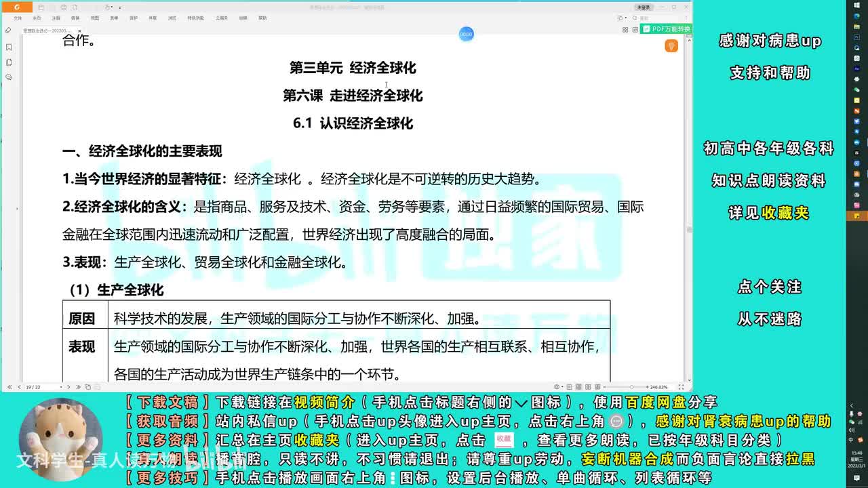Open the Windows Start menu

(857, 5)
